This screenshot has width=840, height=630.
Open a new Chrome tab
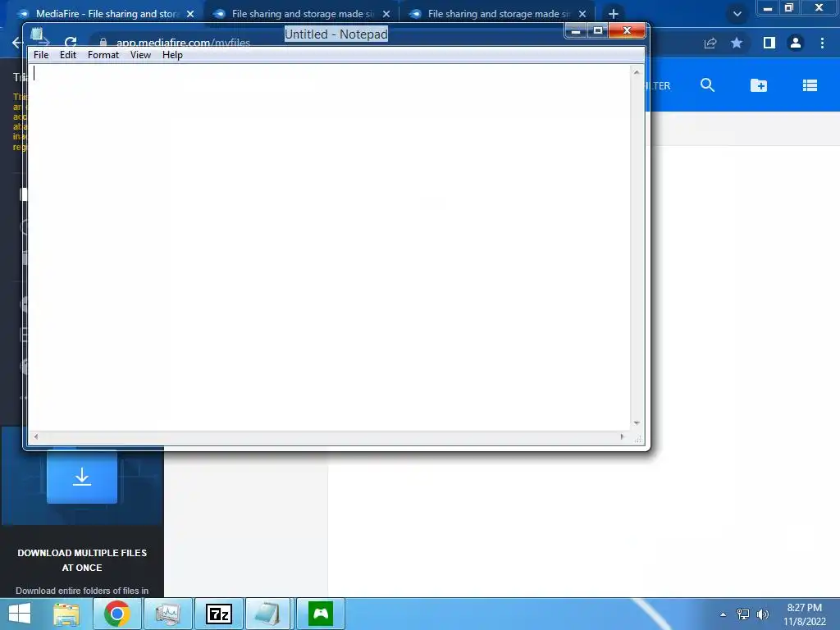point(614,14)
